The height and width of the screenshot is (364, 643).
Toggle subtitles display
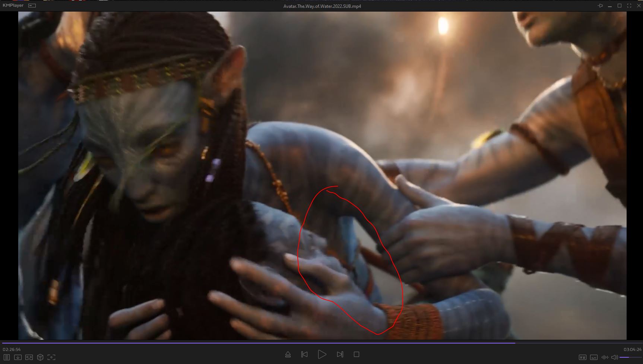[594, 357]
